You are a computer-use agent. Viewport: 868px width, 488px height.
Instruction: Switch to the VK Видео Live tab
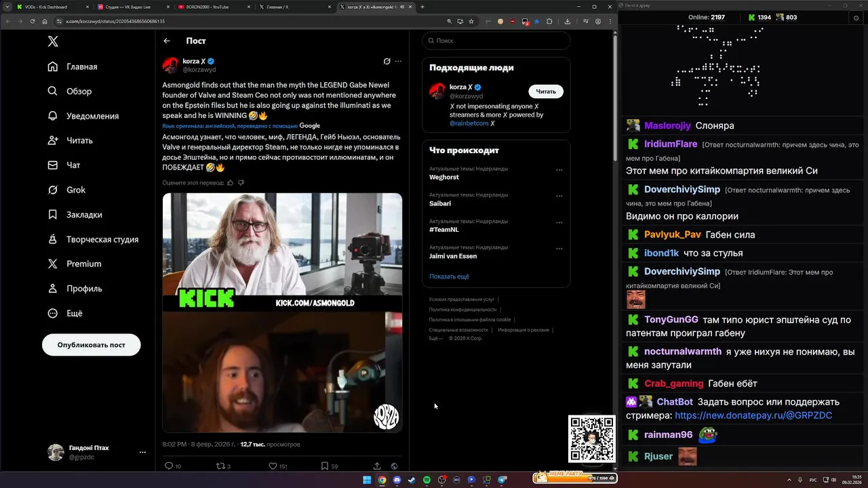click(x=133, y=7)
